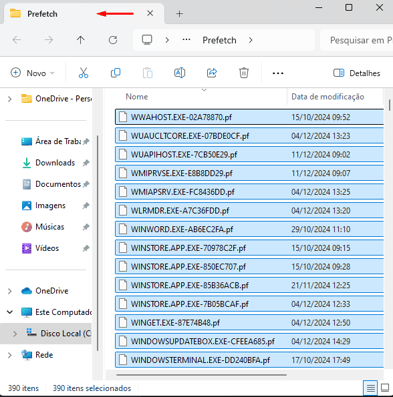Expand OneDrive - Personal tree node
This screenshot has height=397, width=393.
10,99
